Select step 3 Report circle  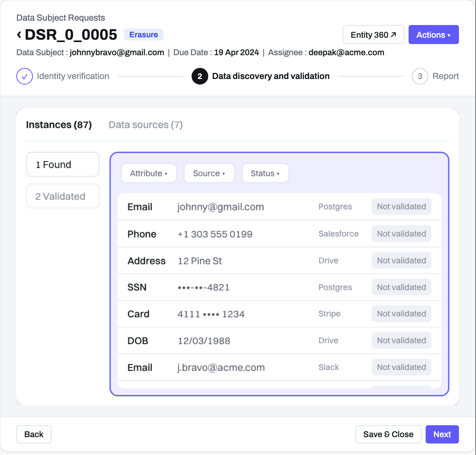click(420, 76)
